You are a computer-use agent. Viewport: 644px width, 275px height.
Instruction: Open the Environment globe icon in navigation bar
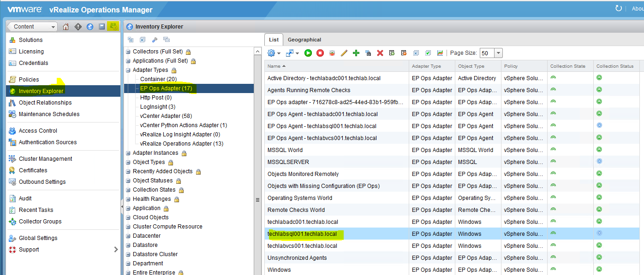(90, 27)
